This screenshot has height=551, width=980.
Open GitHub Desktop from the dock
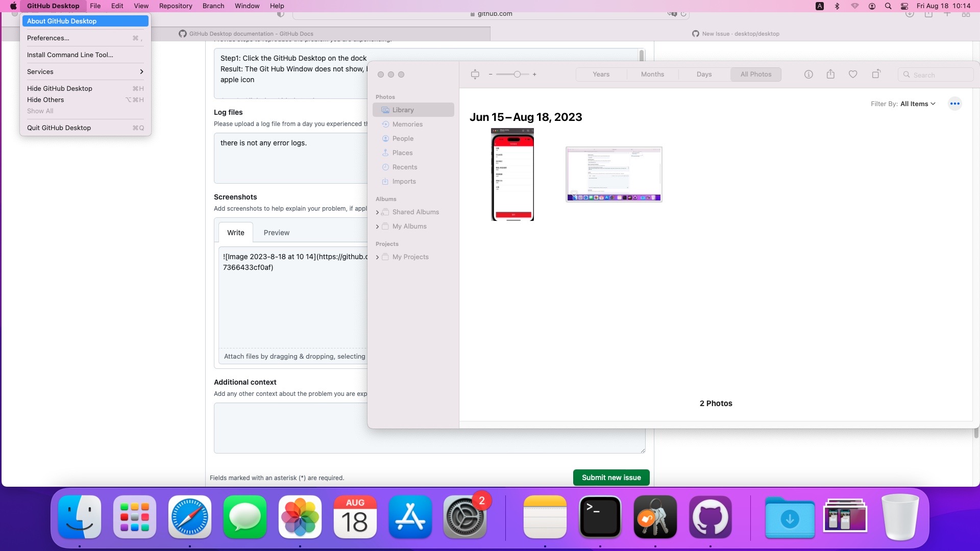[710, 517]
